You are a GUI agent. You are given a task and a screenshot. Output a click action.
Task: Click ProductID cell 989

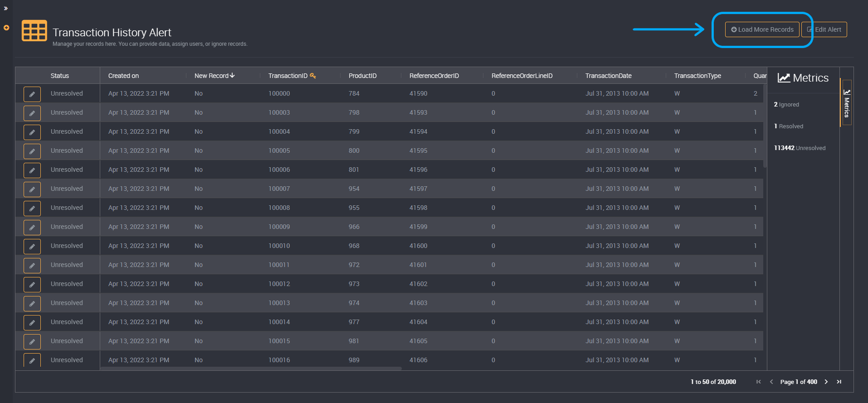click(x=354, y=360)
